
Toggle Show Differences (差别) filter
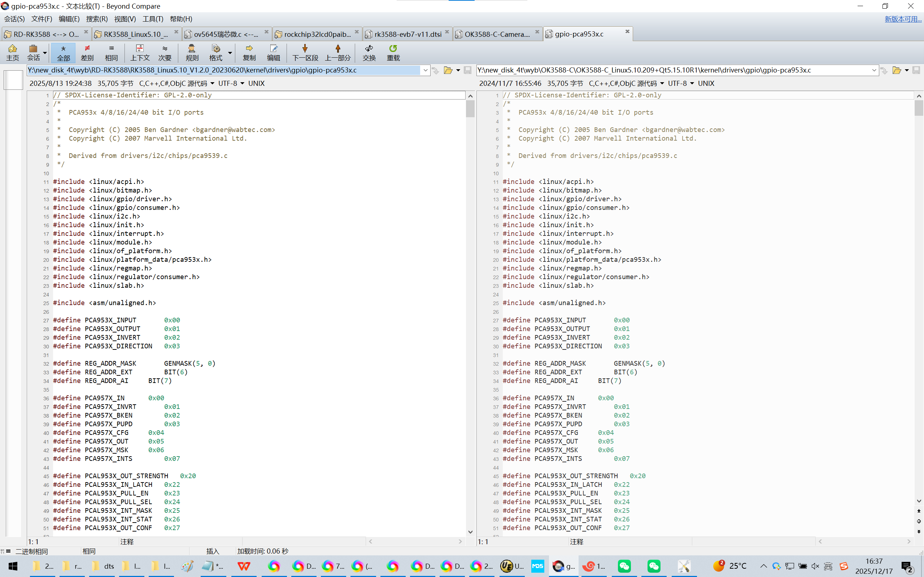pyautogui.click(x=87, y=52)
